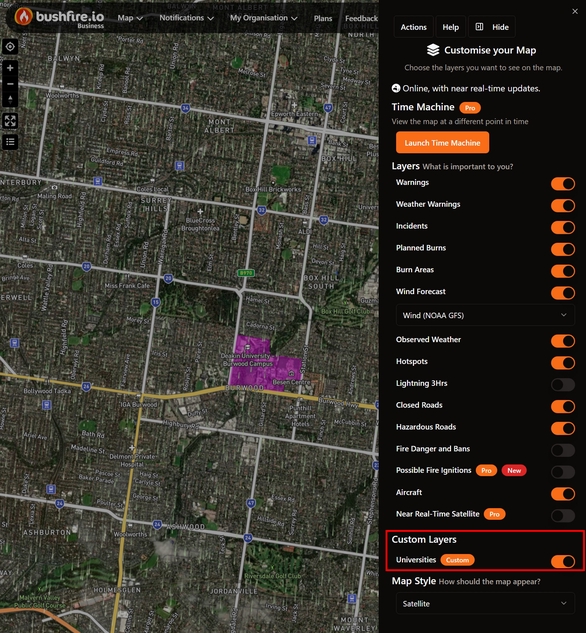Turn off the Hotspots layer
Image resolution: width=586 pixels, height=633 pixels.
563,363
